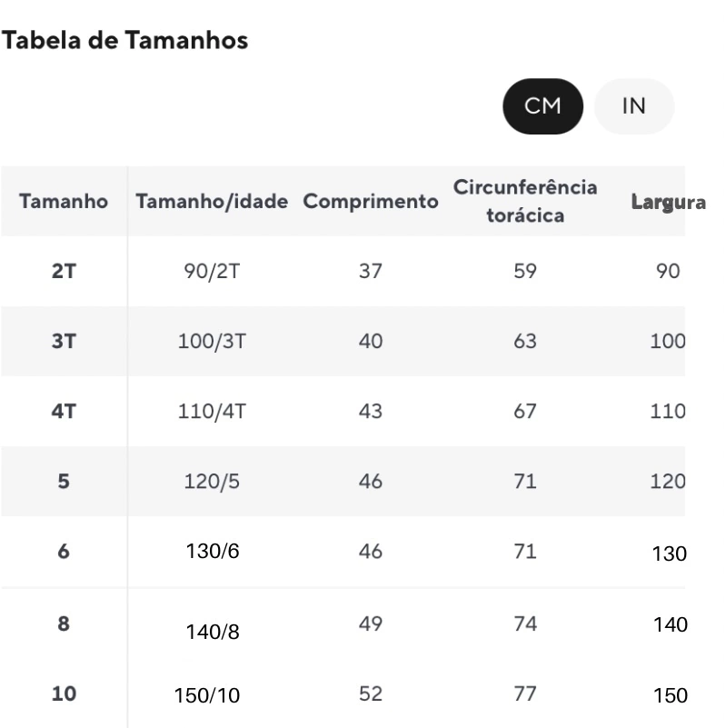This screenshot has height=728, width=726.
Task: Click the Tabela de Tamanhos heading
Action: (x=124, y=40)
